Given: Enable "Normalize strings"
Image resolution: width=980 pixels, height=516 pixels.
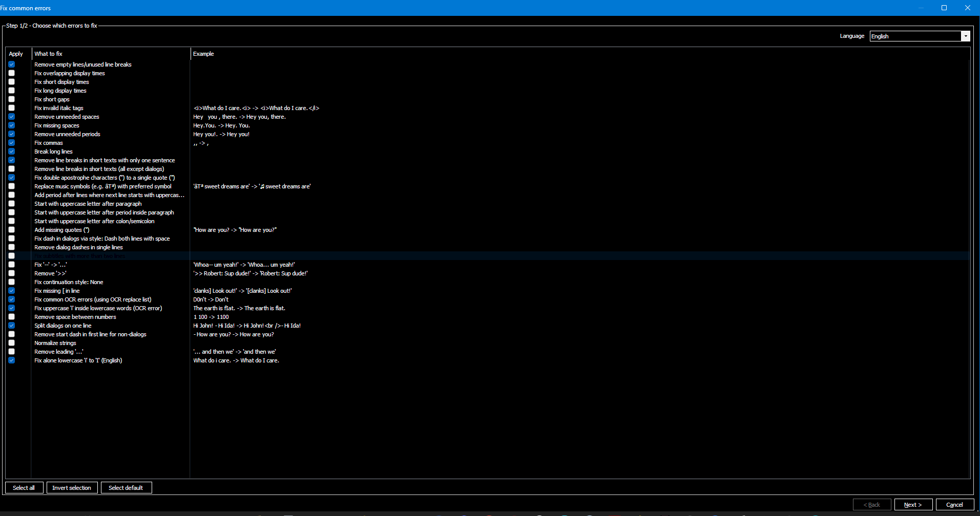Looking at the screenshot, I should tap(11, 342).
